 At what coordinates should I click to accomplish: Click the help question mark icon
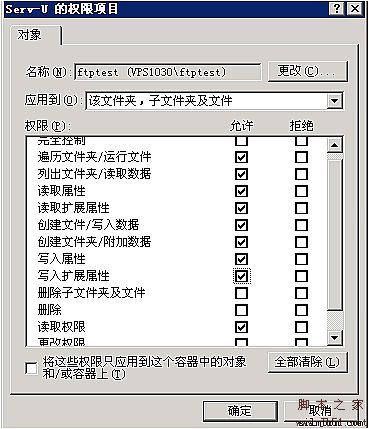tap(337, 9)
